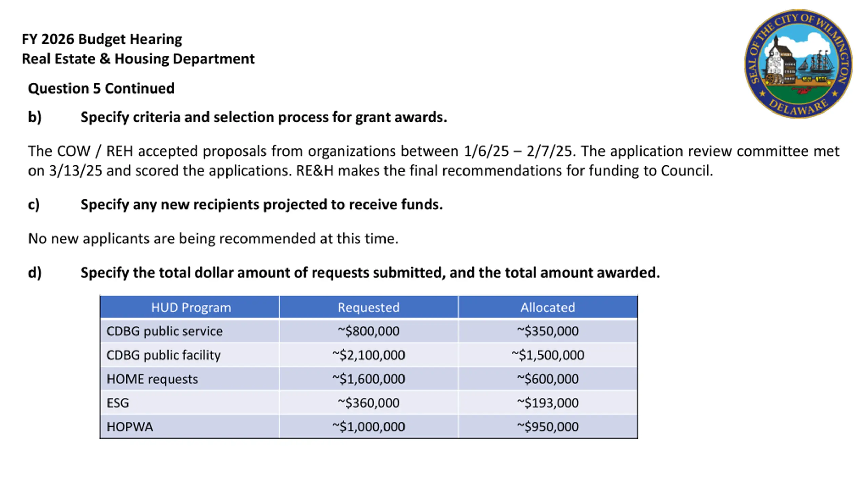The image size is (868, 488).
Task: Click the Allocated column header
Action: 548,307
